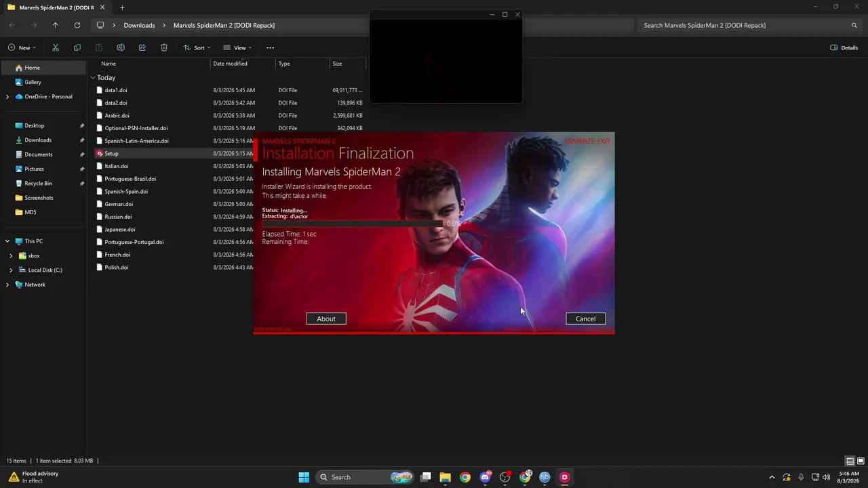Click the Delete trash icon in Explorer toolbar
The height and width of the screenshot is (488, 868).
[x=164, y=47]
